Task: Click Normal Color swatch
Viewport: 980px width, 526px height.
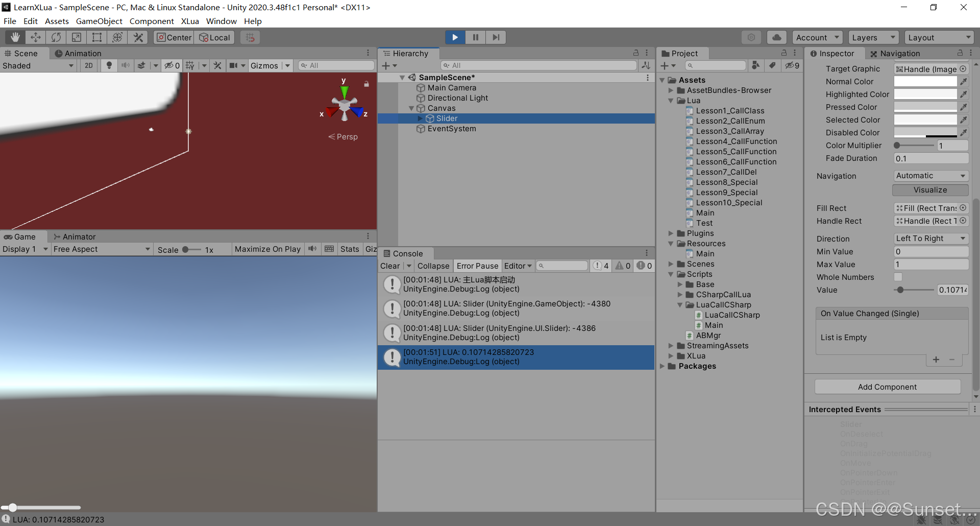Action: point(925,82)
